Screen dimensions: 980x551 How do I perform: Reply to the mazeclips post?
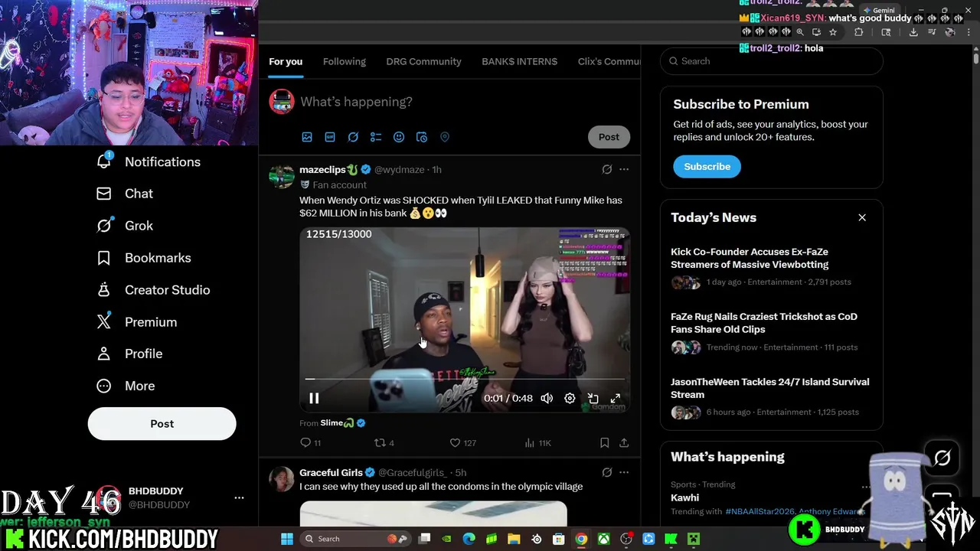point(311,442)
